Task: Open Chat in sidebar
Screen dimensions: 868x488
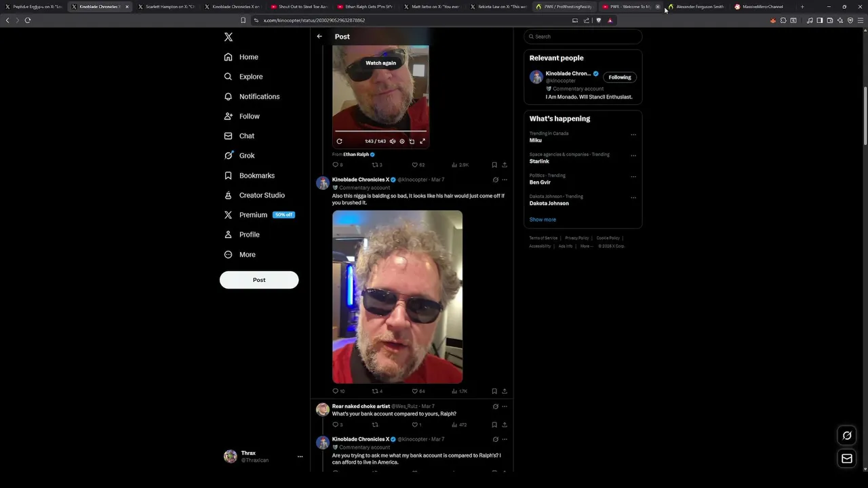Action: click(239, 136)
